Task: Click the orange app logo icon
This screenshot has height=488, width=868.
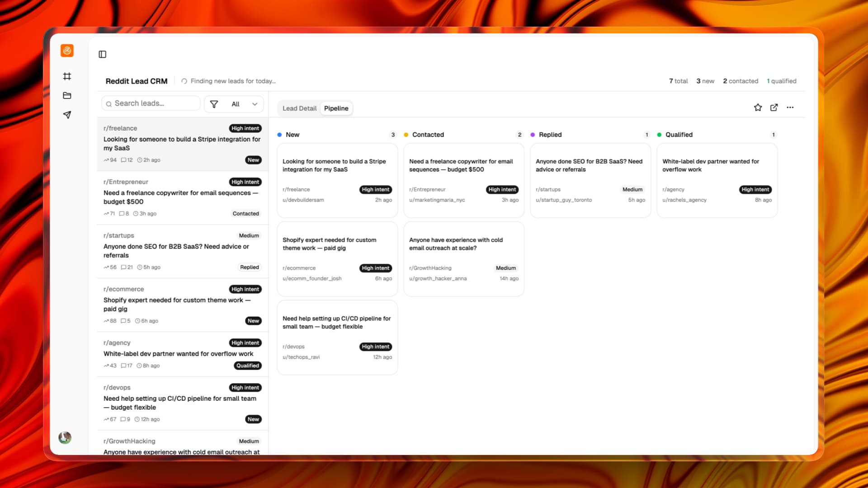Action: (67, 51)
